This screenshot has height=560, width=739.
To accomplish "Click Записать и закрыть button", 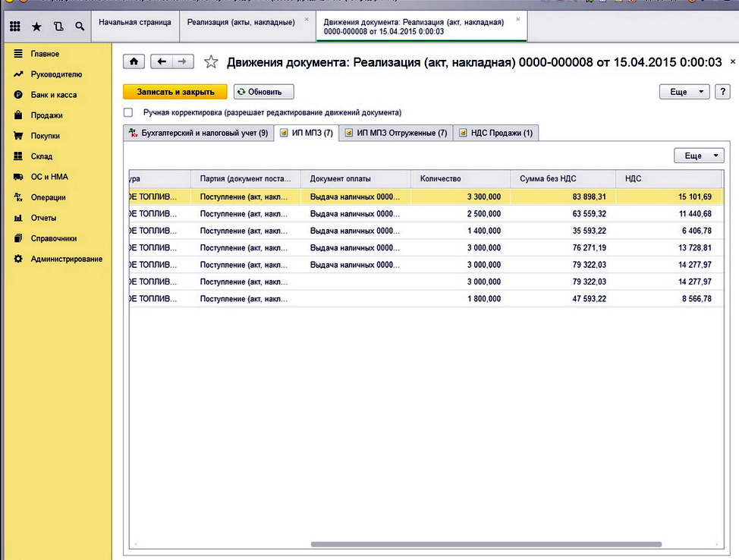I will (175, 92).
